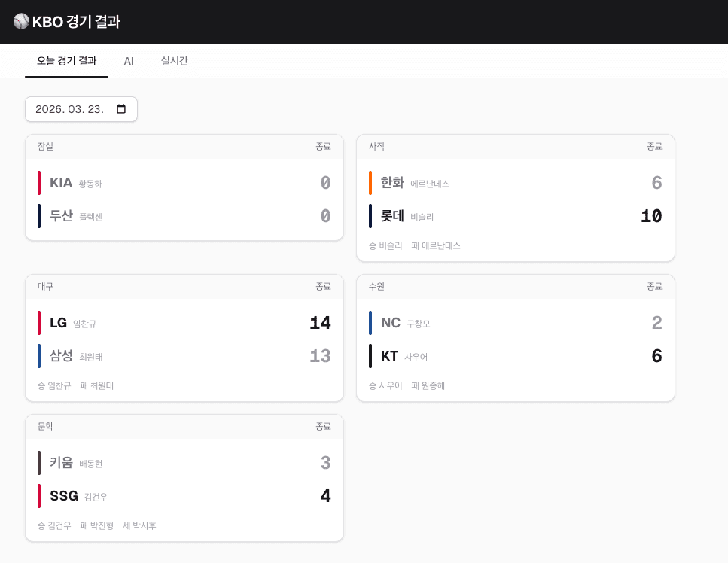This screenshot has height=563, width=728.
Task: Open the 잠실 game card header
Action: click(x=184, y=147)
